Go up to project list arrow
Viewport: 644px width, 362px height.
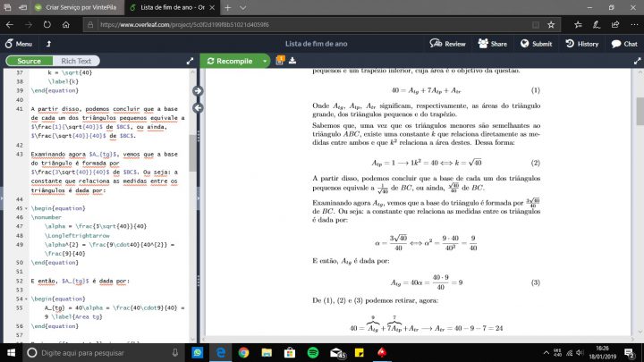click(48, 44)
